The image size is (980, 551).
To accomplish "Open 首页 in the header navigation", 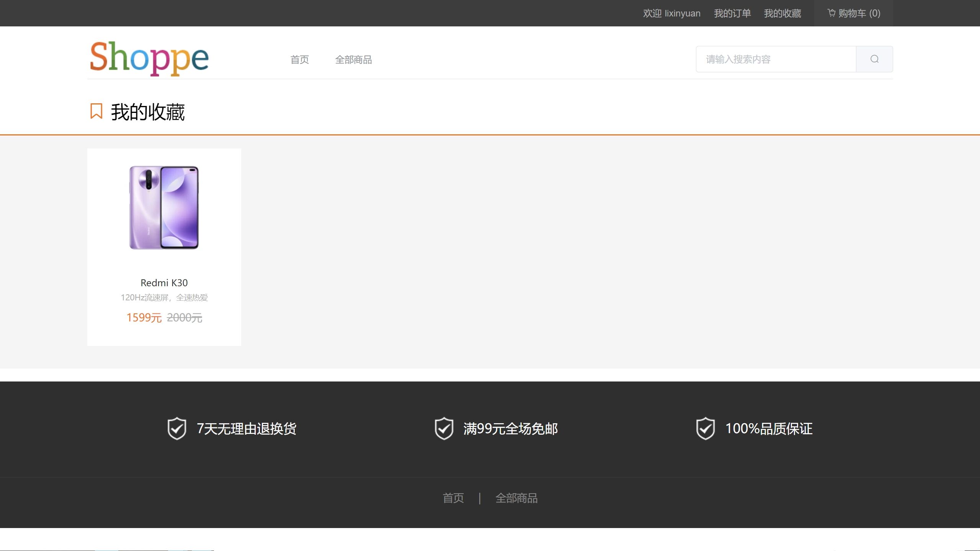I will (300, 60).
